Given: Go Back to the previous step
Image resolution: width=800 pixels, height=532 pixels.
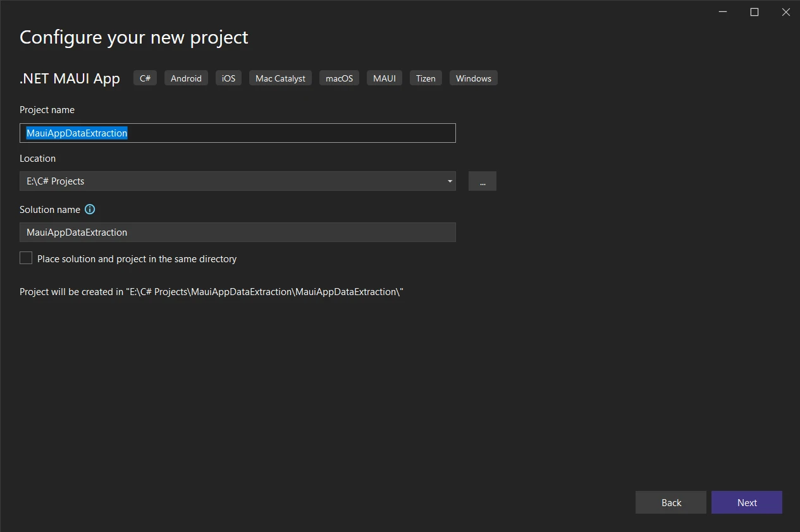Looking at the screenshot, I should tap(670, 502).
